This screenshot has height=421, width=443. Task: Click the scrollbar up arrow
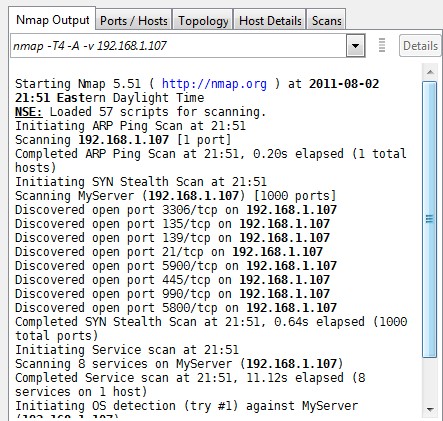(430, 72)
